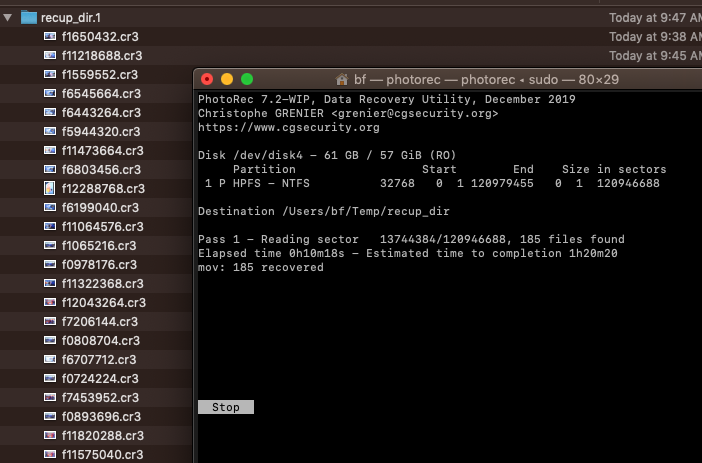
Task: Stop the PhotoRec recovery
Action: tap(226, 407)
